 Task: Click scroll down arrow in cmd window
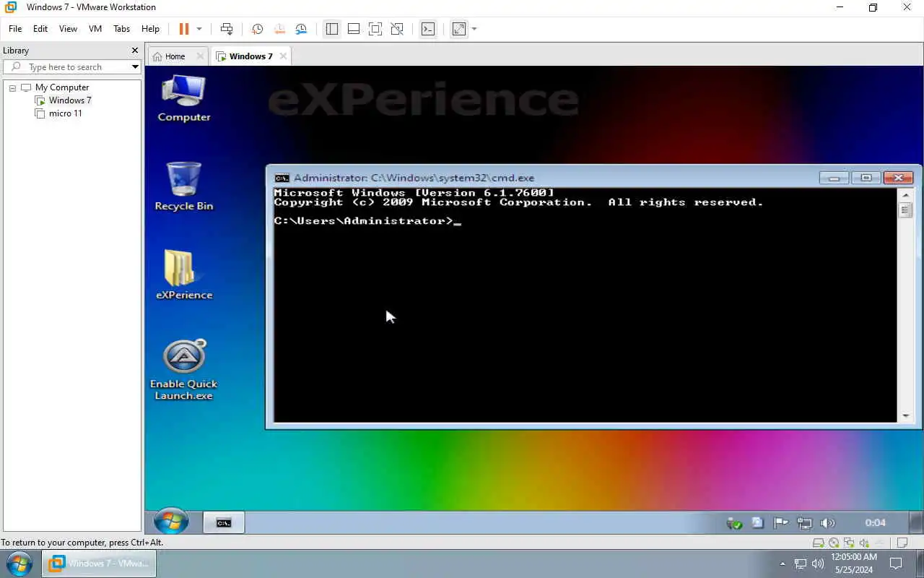pos(906,416)
